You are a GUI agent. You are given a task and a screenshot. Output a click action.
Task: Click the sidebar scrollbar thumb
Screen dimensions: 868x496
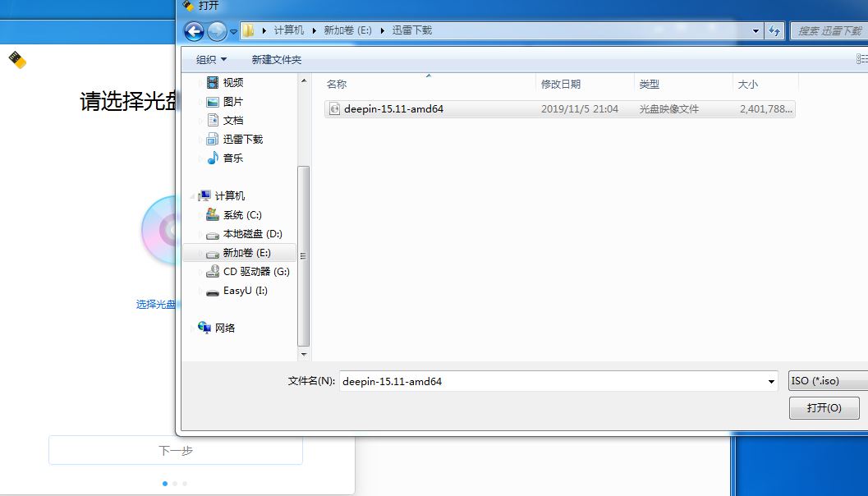click(x=303, y=255)
